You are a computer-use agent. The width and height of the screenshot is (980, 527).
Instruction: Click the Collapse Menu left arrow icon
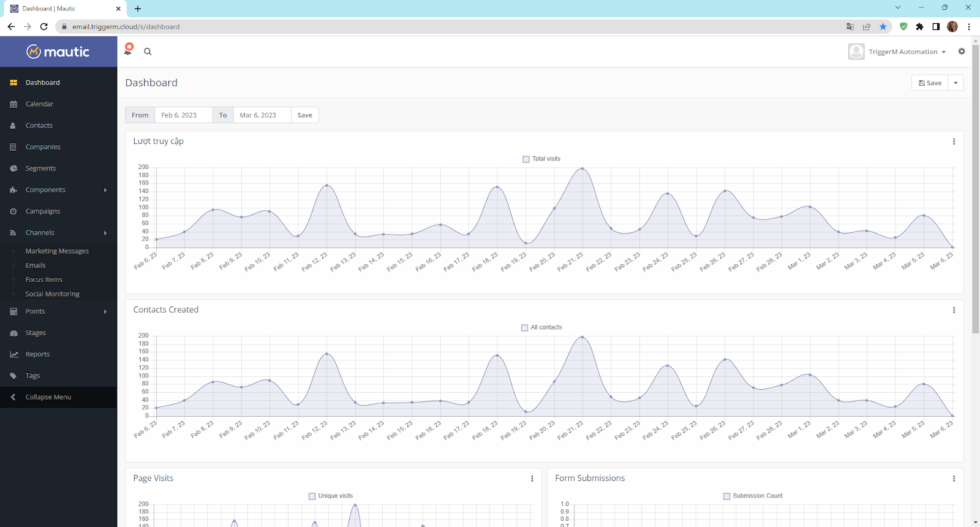[x=13, y=397]
